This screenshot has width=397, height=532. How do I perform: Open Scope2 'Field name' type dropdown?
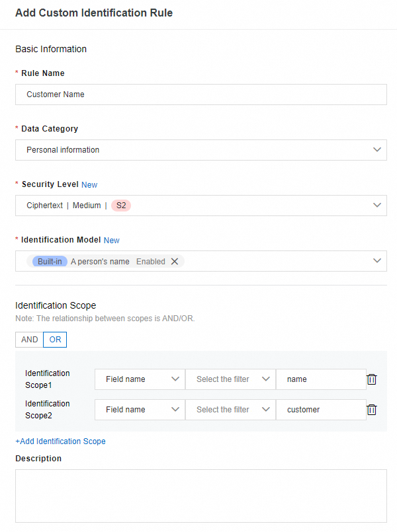pyautogui.click(x=140, y=410)
